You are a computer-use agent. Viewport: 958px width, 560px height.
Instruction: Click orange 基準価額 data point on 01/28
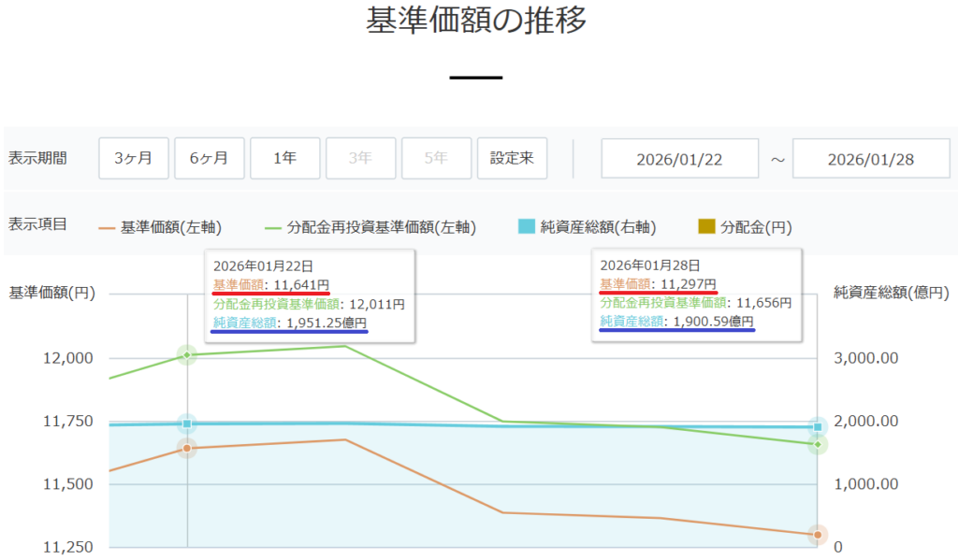pos(818,535)
